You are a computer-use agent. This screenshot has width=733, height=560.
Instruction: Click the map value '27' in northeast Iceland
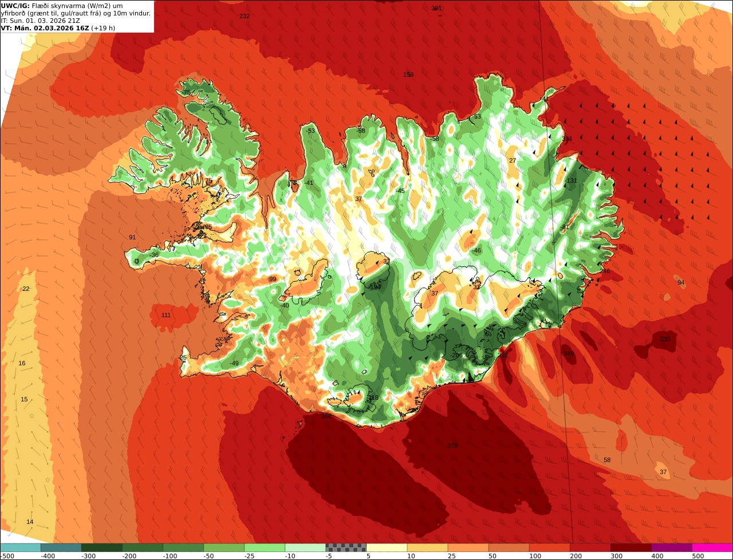513,160
